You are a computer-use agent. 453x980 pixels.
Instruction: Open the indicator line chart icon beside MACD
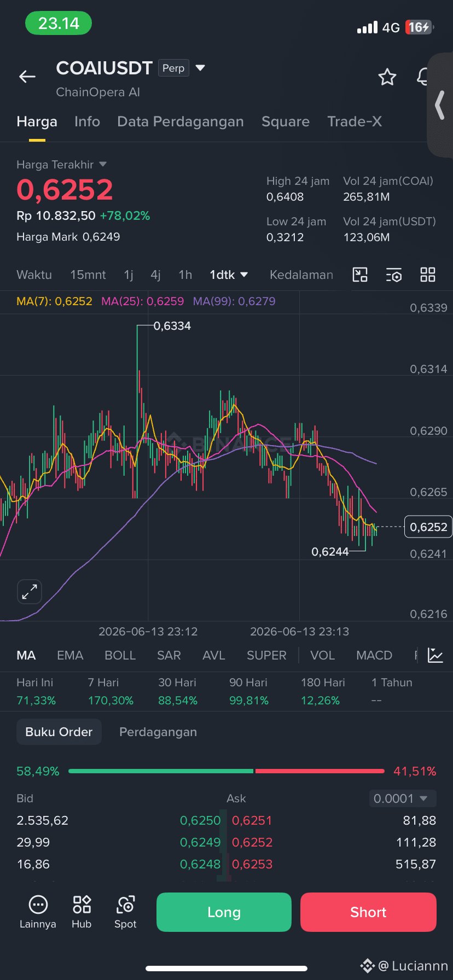pyautogui.click(x=435, y=655)
